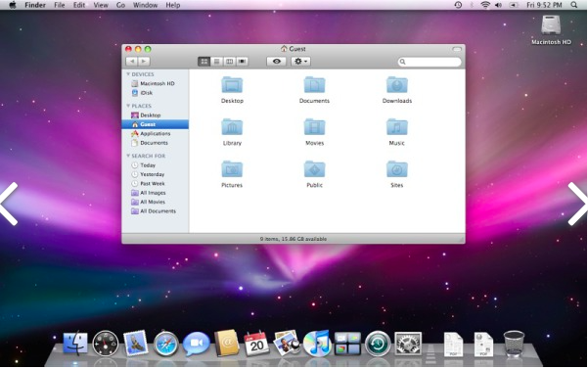Open Finder from the Dock
The image size is (588, 369).
(x=75, y=344)
